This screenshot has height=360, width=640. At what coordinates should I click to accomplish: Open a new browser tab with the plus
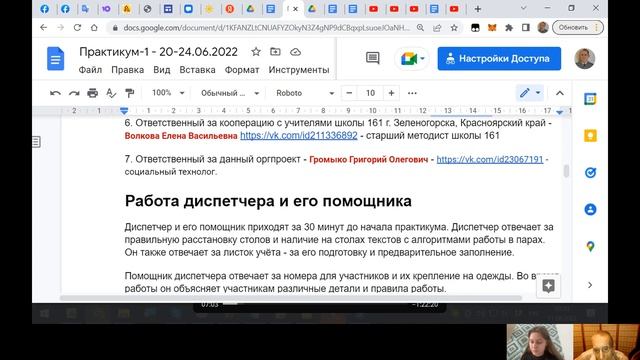(x=478, y=9)
